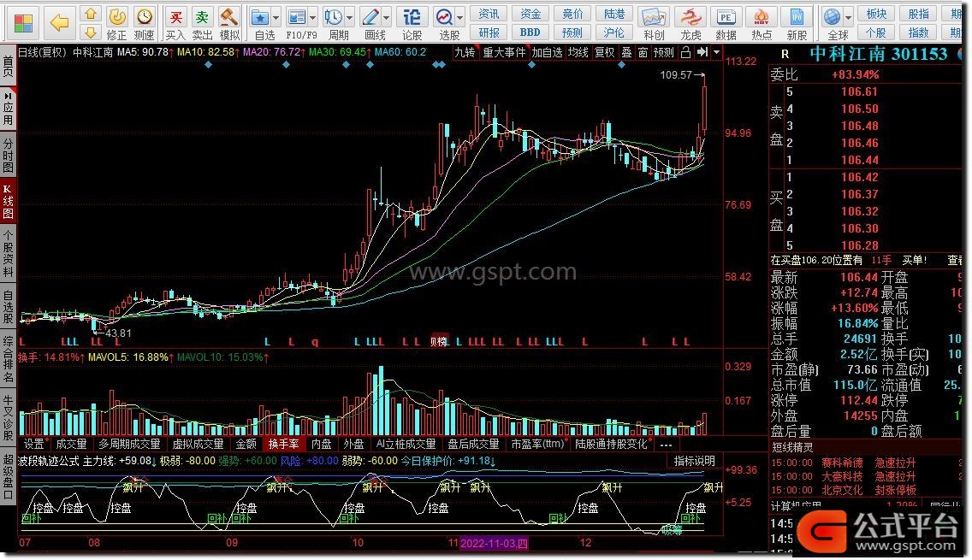Click the colorful home grid icon
The height and width of the screenshot is (560, 972).
tap(23, 24)
